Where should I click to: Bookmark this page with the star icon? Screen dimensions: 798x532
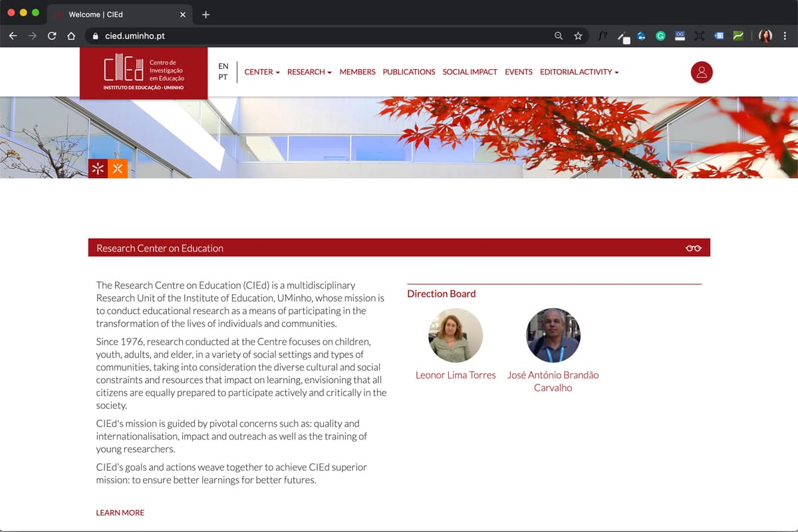[578, 36]
